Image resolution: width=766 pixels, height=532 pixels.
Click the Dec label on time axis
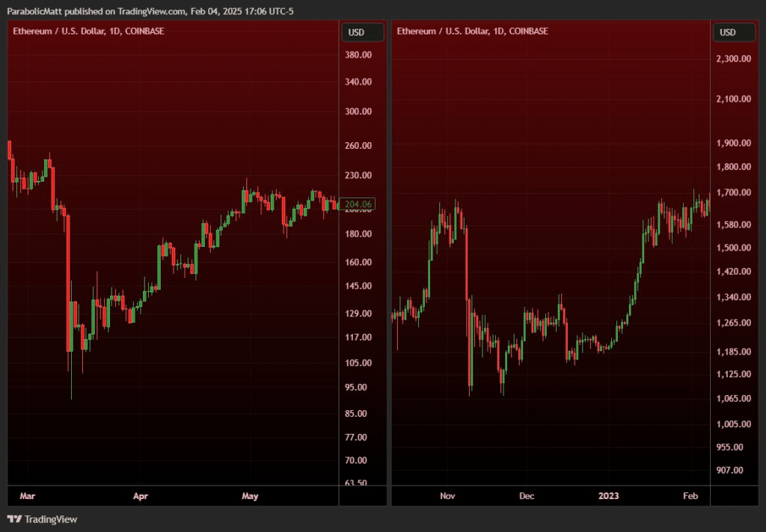pyautogui.click(x=527, y=496)
